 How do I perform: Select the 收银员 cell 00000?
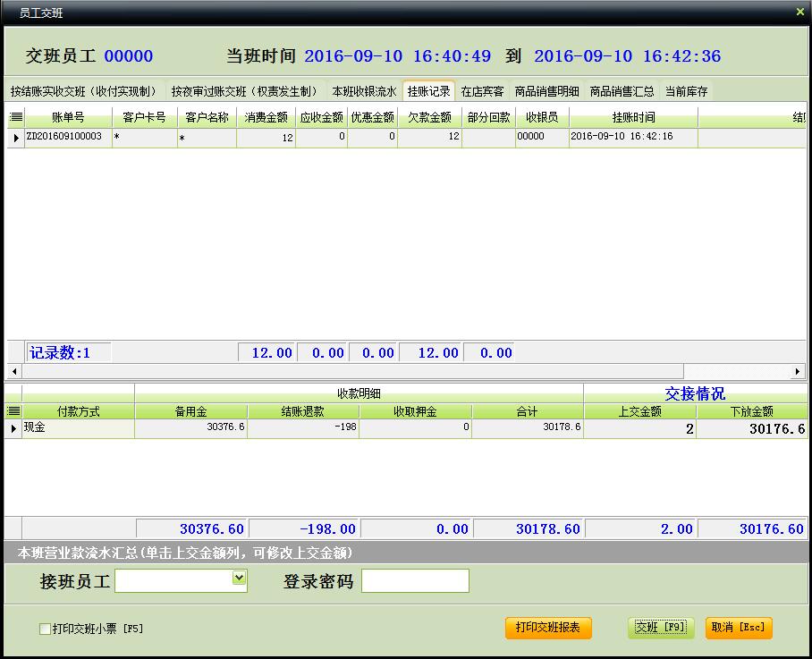(x=542, y=138)
